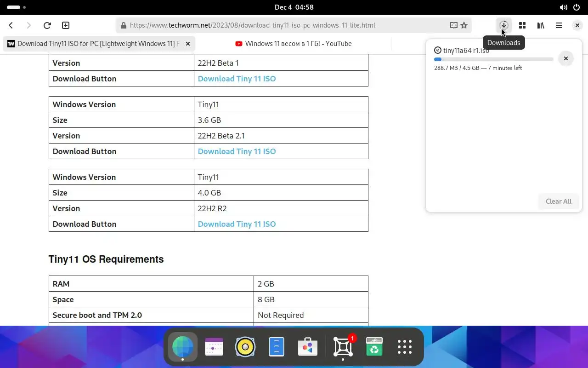Open the bookmarks library icon
Screen dimensions: 588x368
[541, 25]
